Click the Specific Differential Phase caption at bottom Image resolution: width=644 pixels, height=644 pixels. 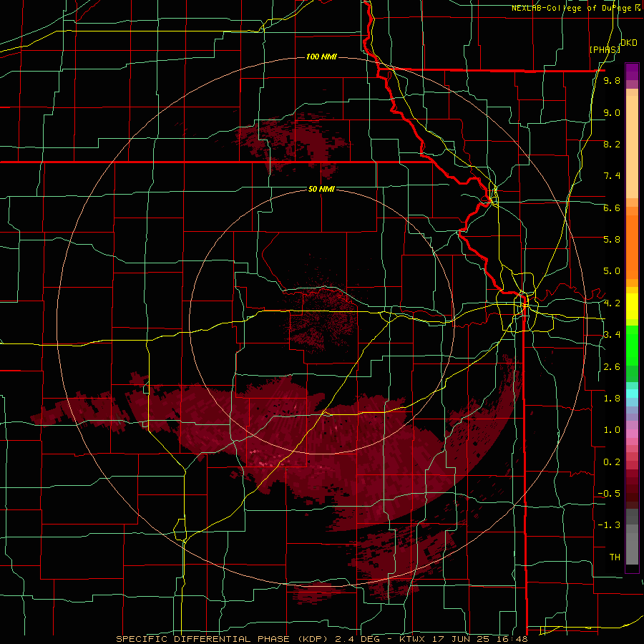click(321, 639)
